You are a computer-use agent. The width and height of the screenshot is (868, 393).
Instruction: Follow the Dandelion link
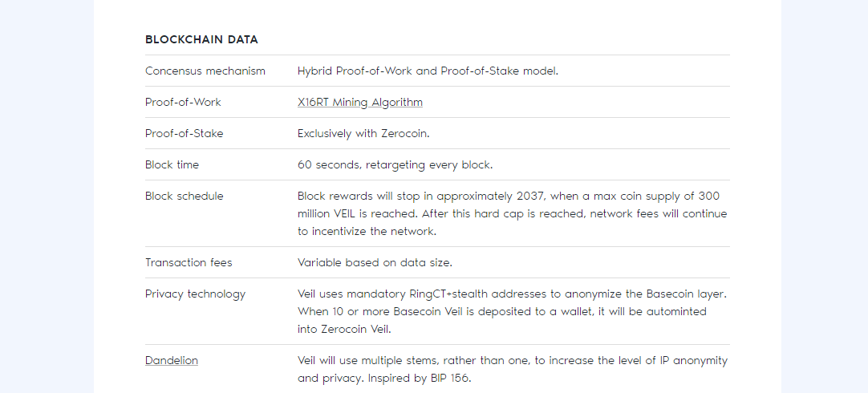171,361
